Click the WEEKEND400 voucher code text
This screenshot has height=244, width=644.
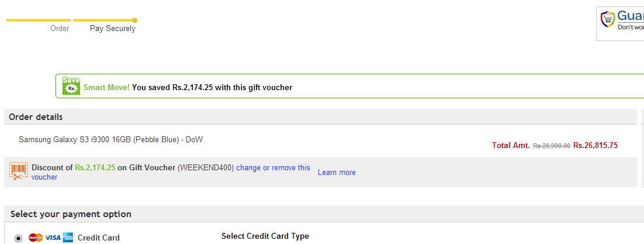(x=206, y=168)
